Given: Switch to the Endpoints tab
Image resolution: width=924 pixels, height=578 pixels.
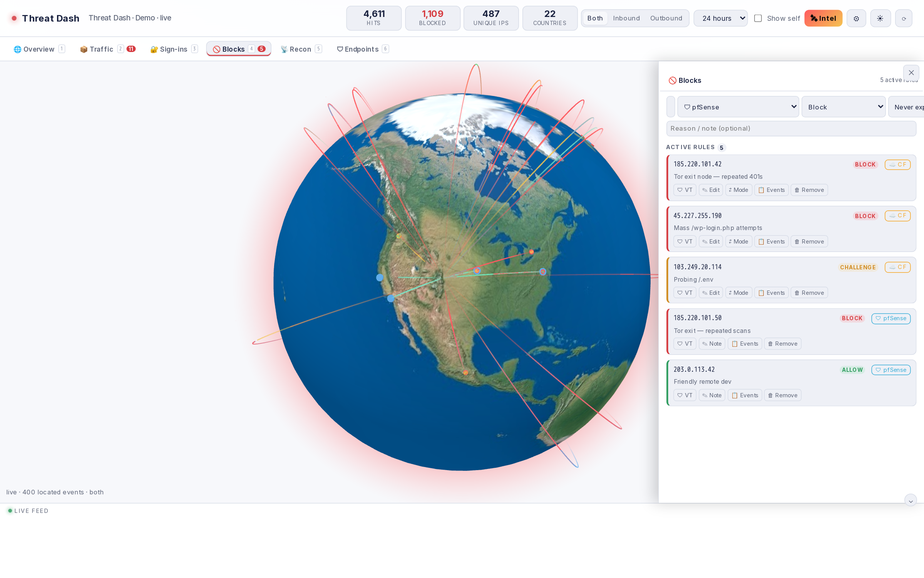Looking at the screenshot, I should (362, 49).
